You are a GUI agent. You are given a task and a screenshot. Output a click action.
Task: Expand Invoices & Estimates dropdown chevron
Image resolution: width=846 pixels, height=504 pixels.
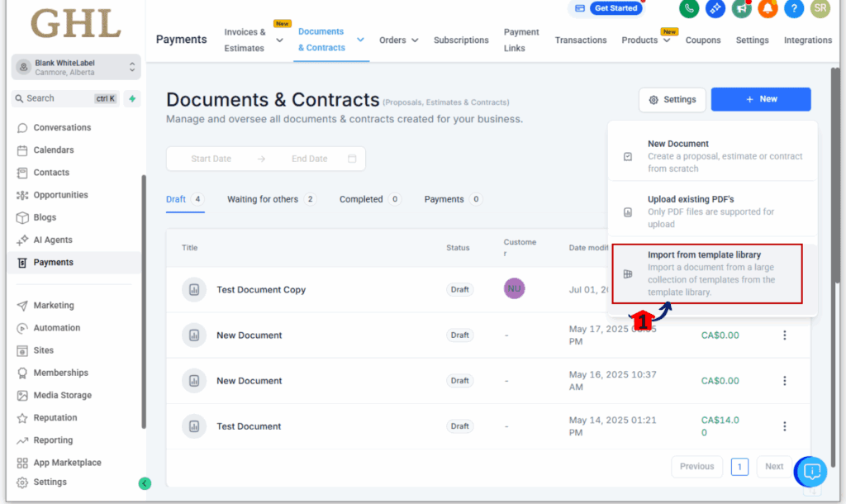point(279,40)
